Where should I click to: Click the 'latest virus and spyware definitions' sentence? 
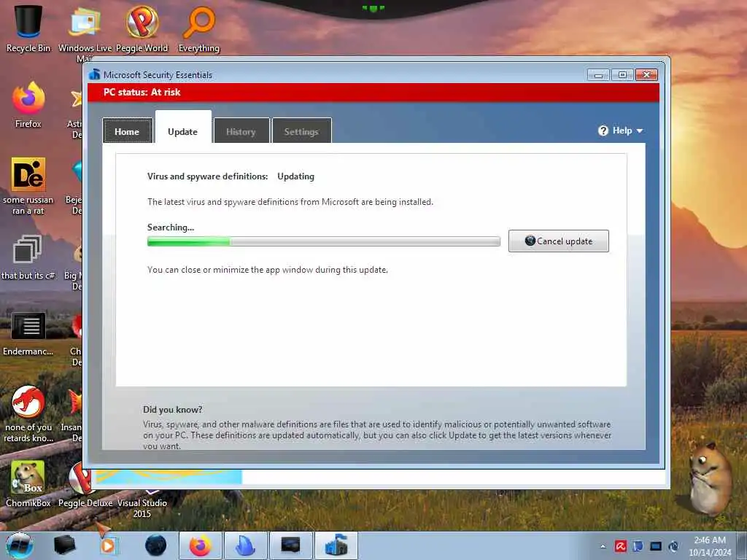(290, 202)
